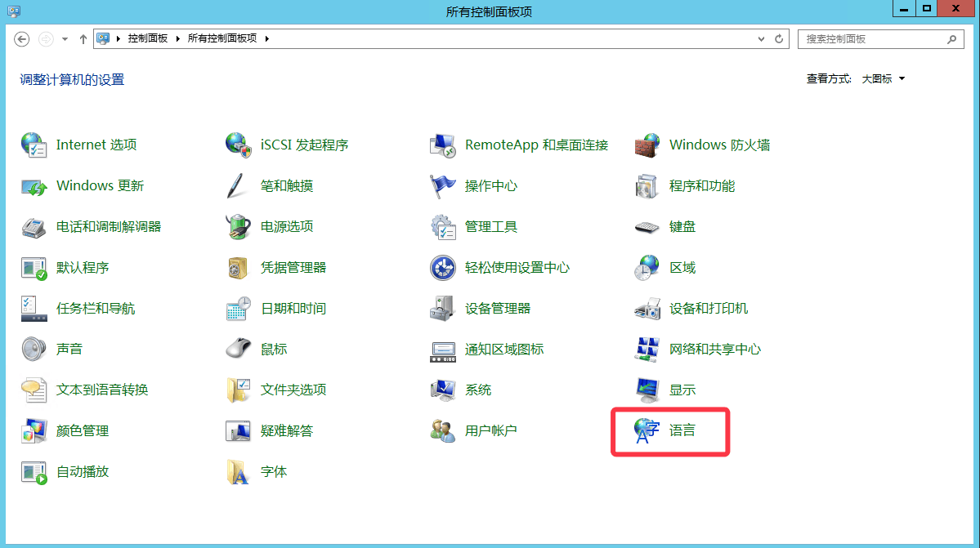Image resolution: width=980 pixels, height=548 pixels.
Task: Open the 程序和功能 icon
Action: (x=647, y=186)
